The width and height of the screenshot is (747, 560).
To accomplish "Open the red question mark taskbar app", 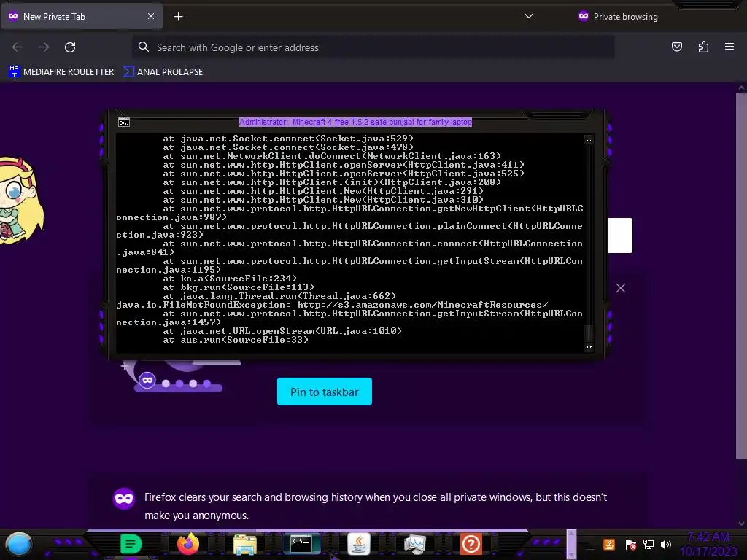I will (x=471, y=544).
